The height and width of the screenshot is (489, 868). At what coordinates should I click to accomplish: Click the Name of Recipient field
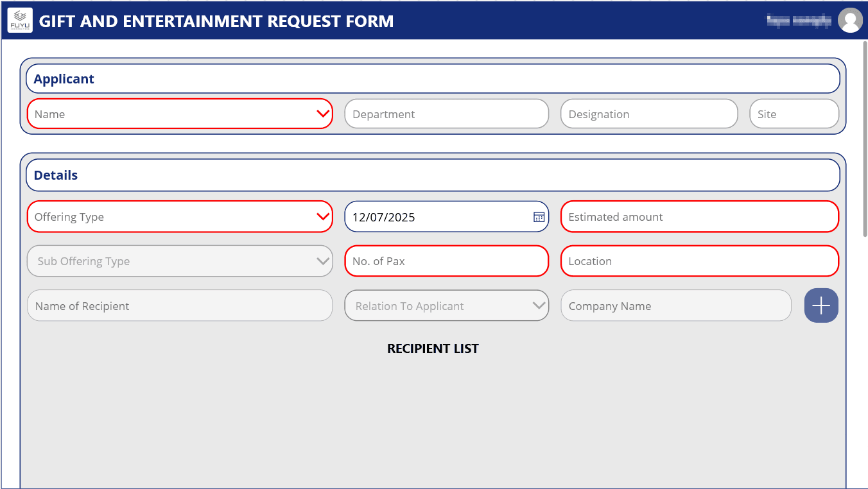[x=180, y=305]
